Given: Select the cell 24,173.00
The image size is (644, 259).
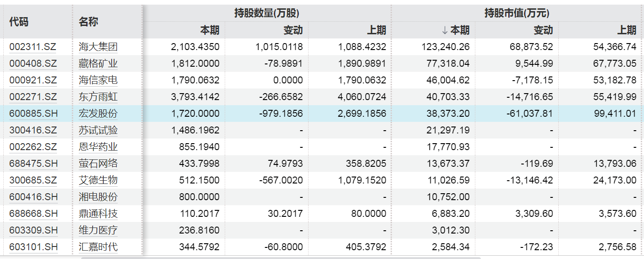Looking at the screenshot, I should 615,180.
